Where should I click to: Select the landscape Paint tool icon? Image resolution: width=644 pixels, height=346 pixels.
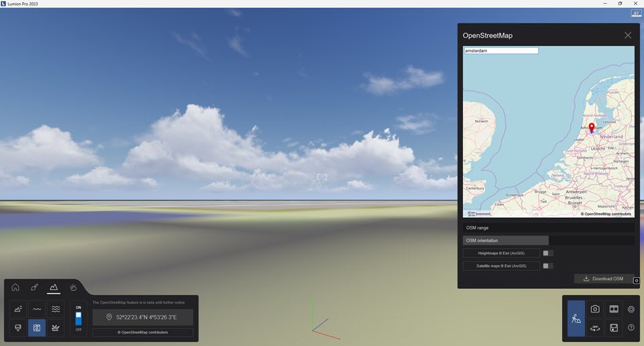pyautogui.click(x=18, y=327)
